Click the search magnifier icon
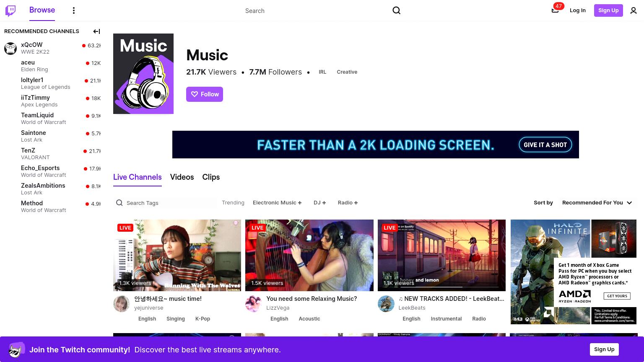Screen dimensions: 644x362 coord(396,10)
